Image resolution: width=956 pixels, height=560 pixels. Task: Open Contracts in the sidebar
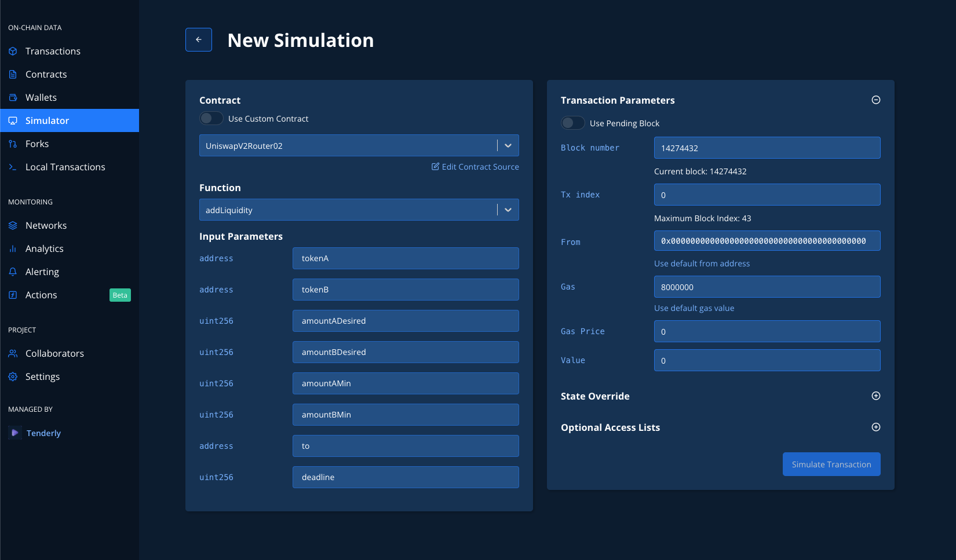(70, 74)
